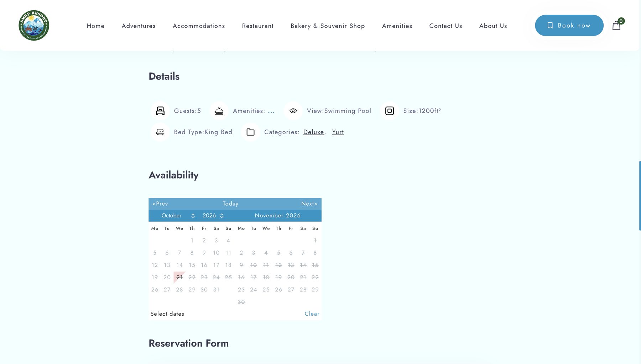Click the SMRP Resort logo

click(34, 25)
